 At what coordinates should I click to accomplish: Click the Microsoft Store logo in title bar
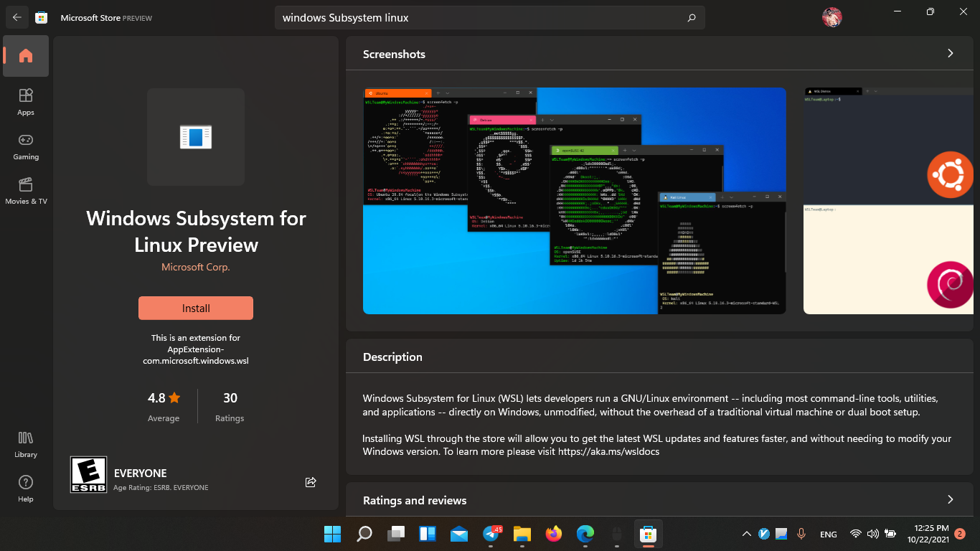(x=42, y=17)
